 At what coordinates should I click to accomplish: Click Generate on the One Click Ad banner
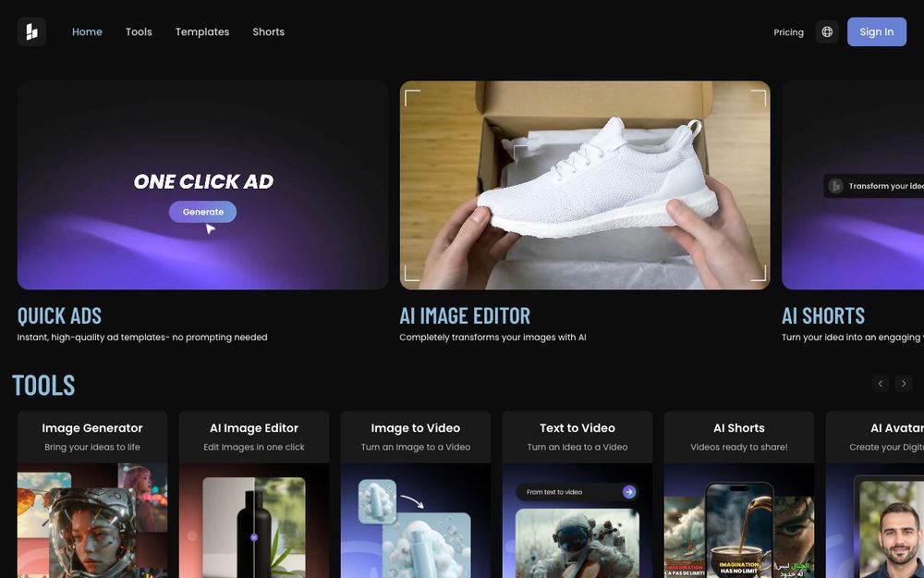[x=202, y=212]
